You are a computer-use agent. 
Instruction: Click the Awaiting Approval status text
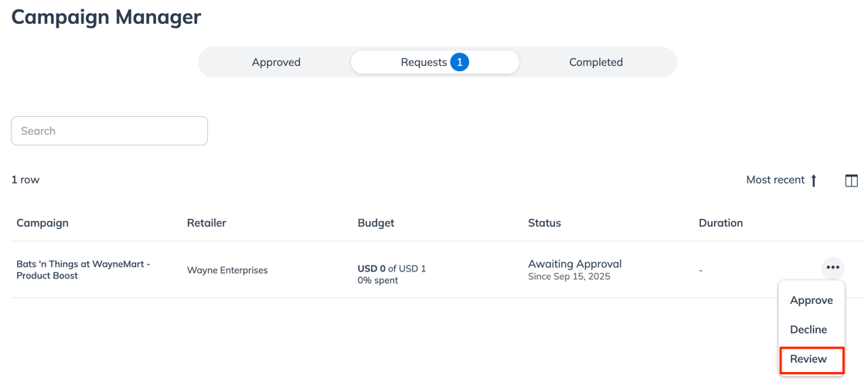(x=575, y=264)
